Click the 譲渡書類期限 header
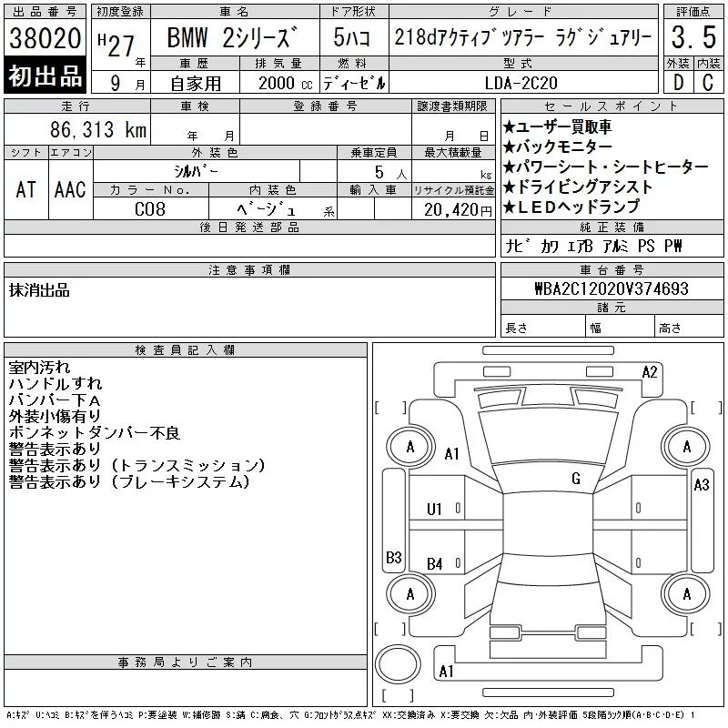 point(452,106)
